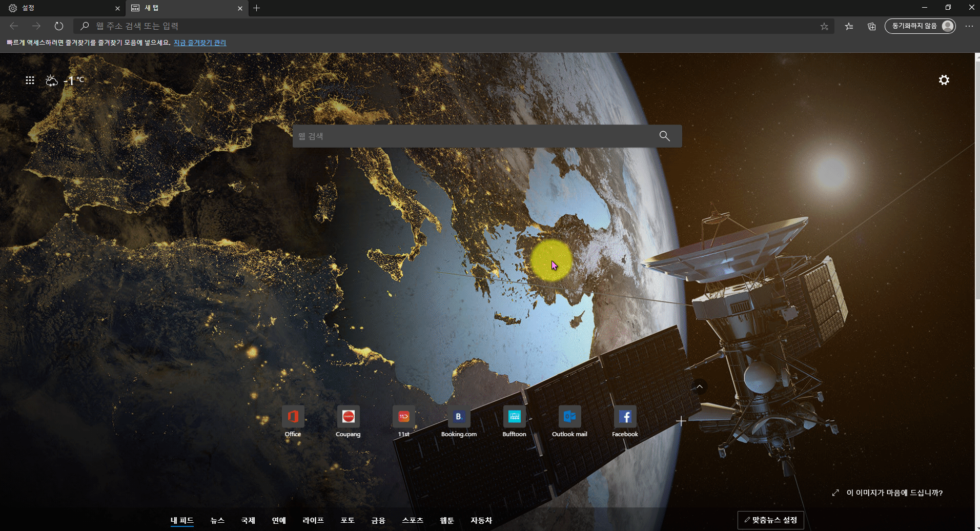Open the weather widget showing -1°C
Viewport: 980px width, 531px height.
coord(65,80)
